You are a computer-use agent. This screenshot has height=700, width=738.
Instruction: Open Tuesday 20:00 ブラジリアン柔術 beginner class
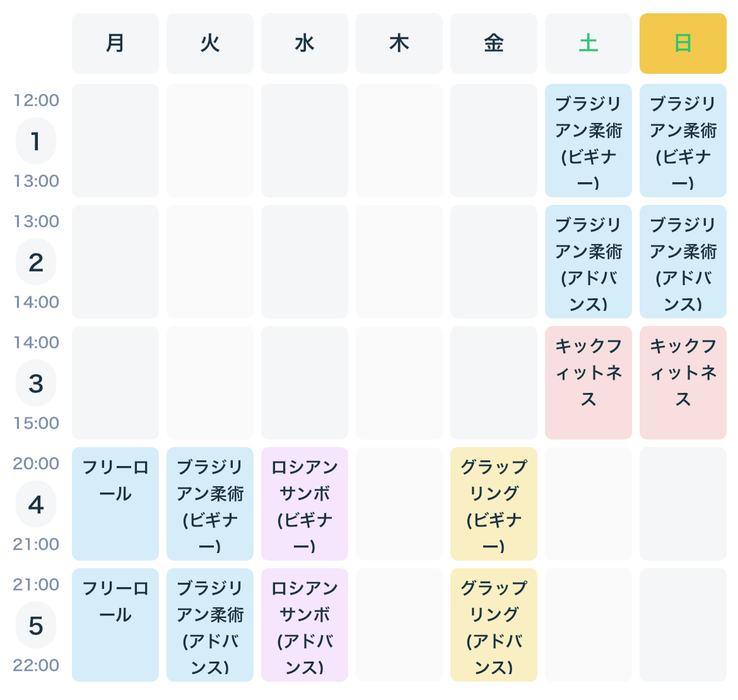pyautogui.click(x=210, y=503)
